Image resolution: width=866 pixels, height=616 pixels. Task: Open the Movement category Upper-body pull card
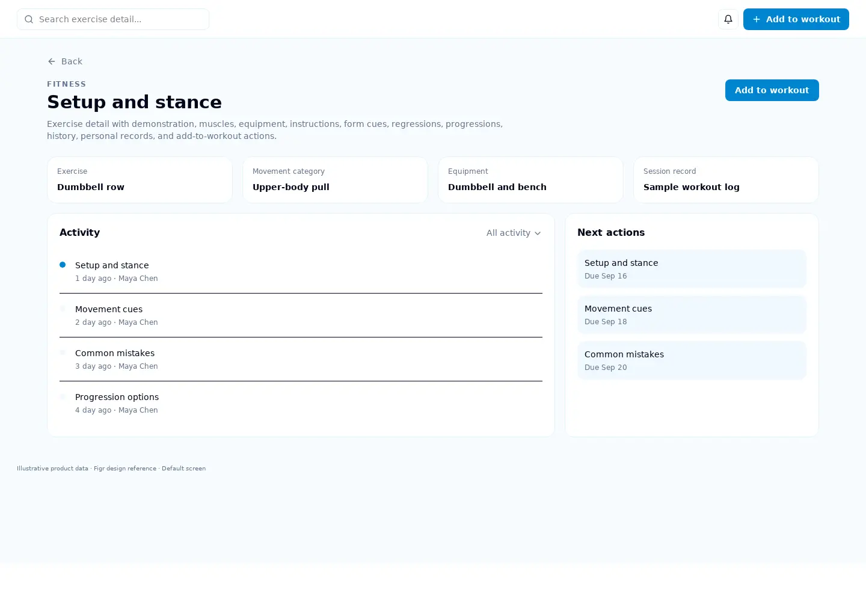(x=335, y=180)
